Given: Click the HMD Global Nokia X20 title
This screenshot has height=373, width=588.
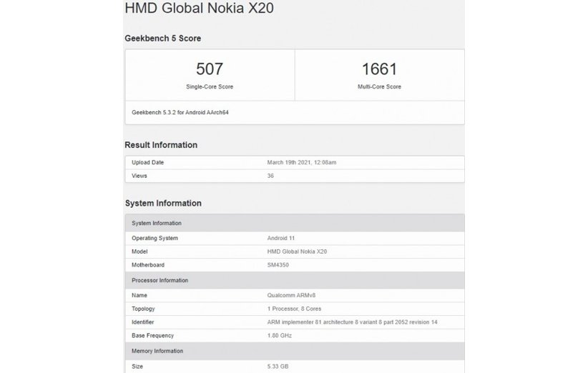Looking at the screenshot, I should coord(199,8).
